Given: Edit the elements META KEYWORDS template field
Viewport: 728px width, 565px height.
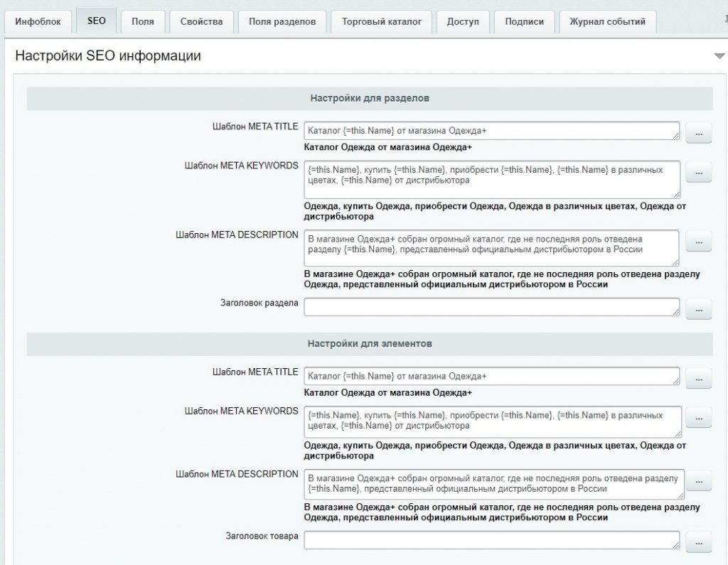Looking at the screenshot, I should point(493,422).
